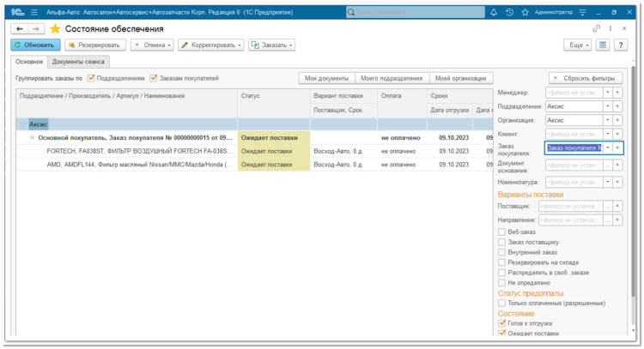Toggle grouping by Заказам покупателей checkbox
Image resolution: width=644 pixels, height=349 pixels.
click(154, 78)
